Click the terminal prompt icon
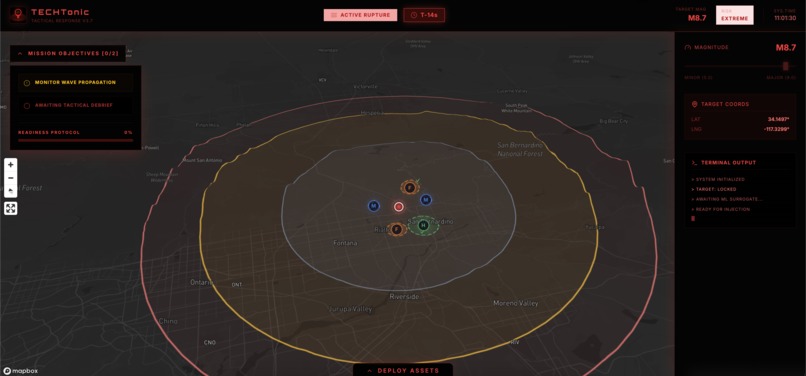Viewport: 806px width, 376px height. point(694,163)
